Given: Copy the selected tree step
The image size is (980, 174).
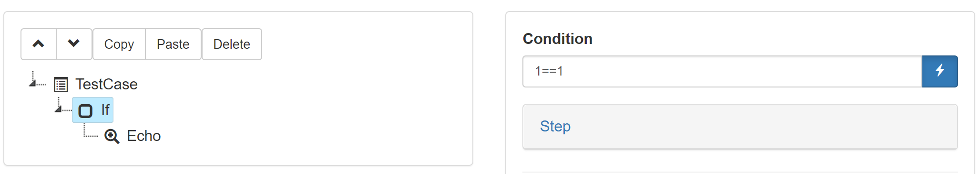Looking at the screenshot, I should coord(119,44).
